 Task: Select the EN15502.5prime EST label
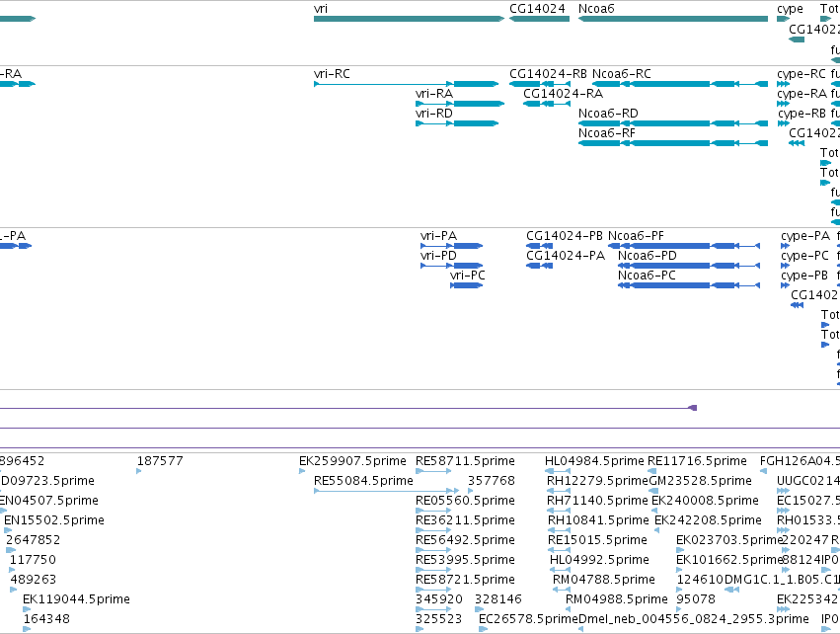click(54, 520)
